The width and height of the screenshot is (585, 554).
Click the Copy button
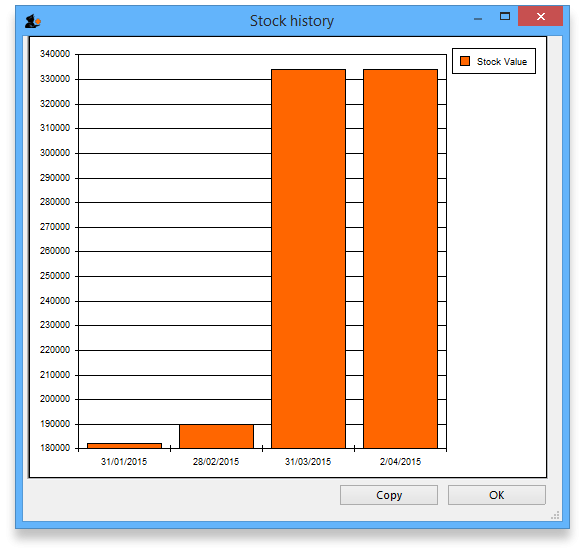coord(389,495)
